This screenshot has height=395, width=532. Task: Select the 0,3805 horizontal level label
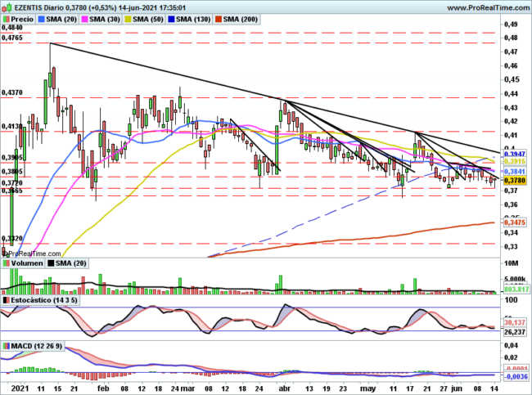coord(12,172)
